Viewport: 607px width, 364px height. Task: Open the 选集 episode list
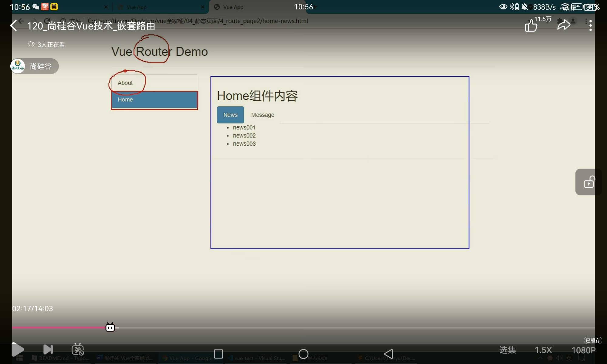(x=507, y=350)
